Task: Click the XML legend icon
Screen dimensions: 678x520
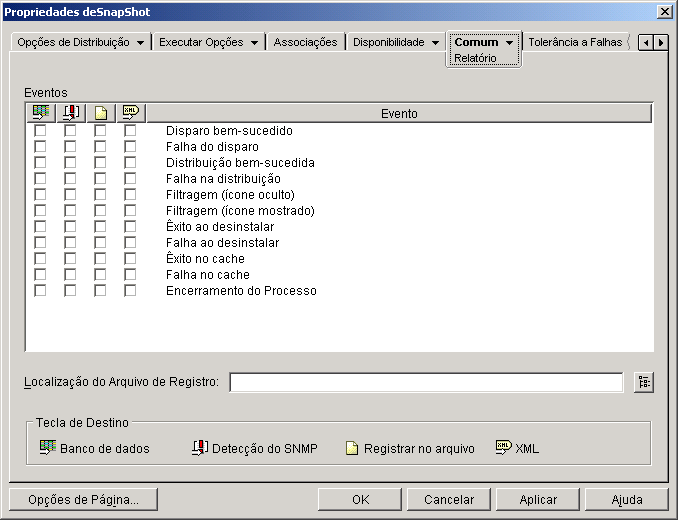Action: point(504,447)
